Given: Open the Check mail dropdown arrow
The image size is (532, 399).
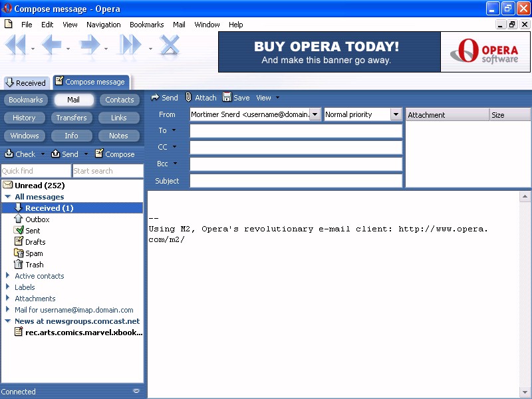Looking at the screenshot, I should tap(43, 154).
